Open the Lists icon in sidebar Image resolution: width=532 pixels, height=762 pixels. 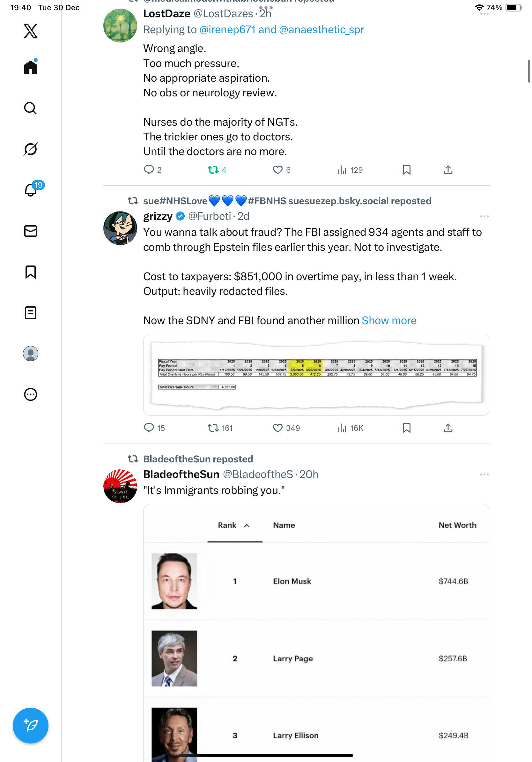pos(31,313)
